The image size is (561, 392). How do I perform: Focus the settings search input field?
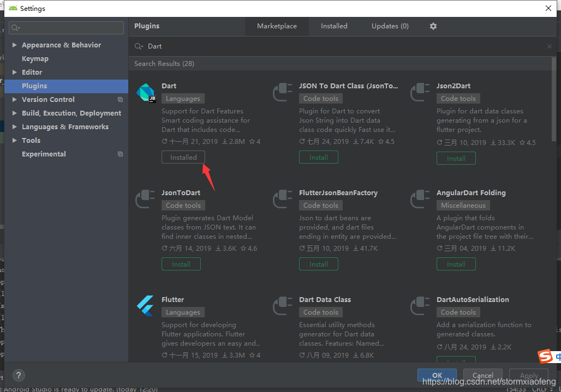click(x=67, y=27)
